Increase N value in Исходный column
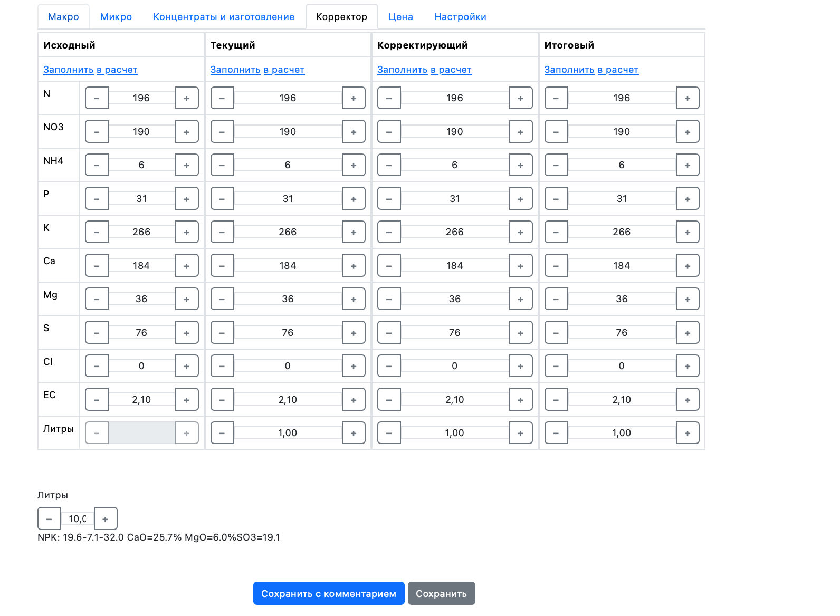The height and width of the screenshot is (616, 840). (187, 98)
